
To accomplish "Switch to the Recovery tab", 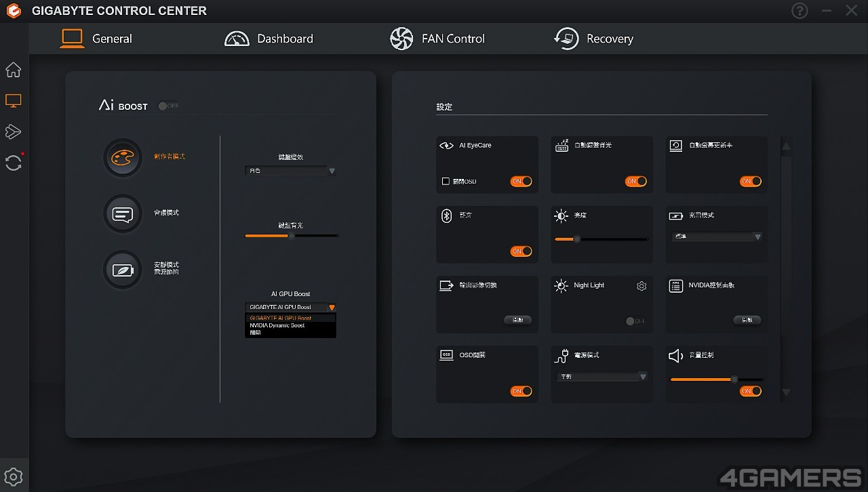I will [593, 39].
